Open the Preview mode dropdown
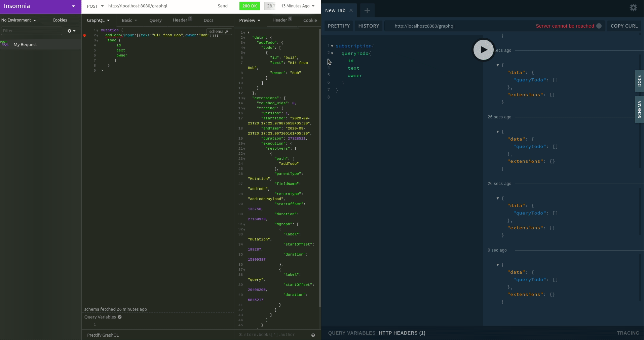644x340 pixels. tap(250, 20)
